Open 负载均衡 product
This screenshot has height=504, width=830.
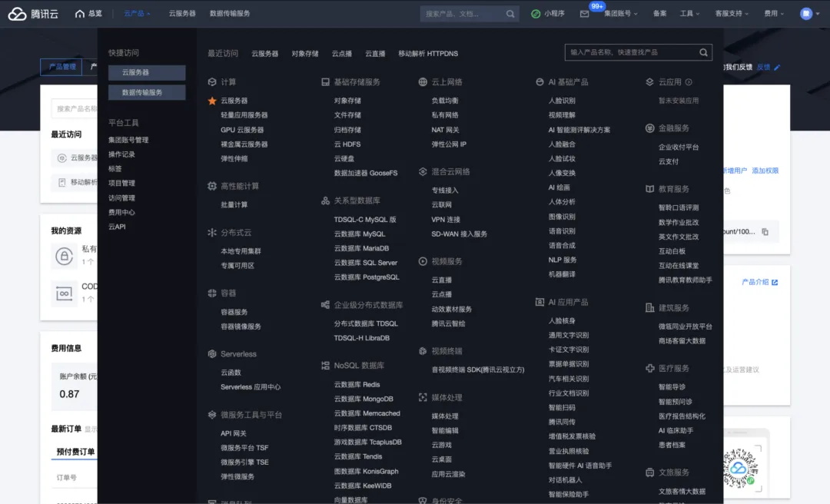[x=445, y=101]
